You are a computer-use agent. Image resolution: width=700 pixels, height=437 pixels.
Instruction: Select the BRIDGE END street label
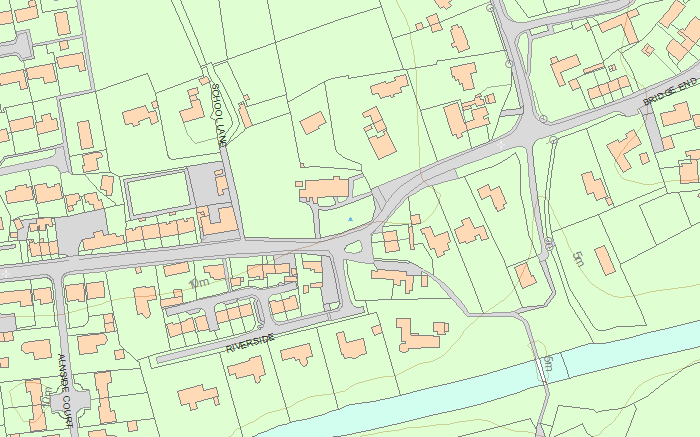[x=670, y=91]
